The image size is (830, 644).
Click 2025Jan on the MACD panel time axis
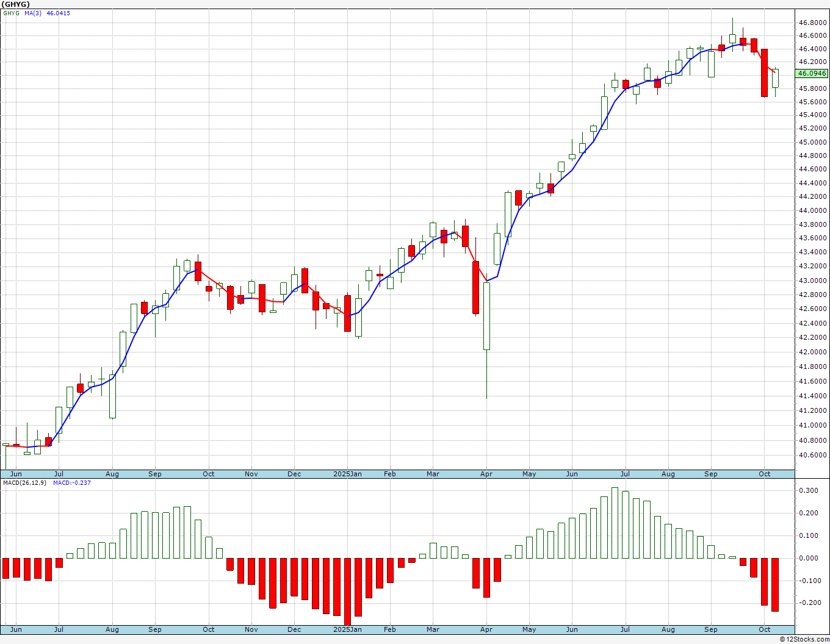[x=347, y=629]
